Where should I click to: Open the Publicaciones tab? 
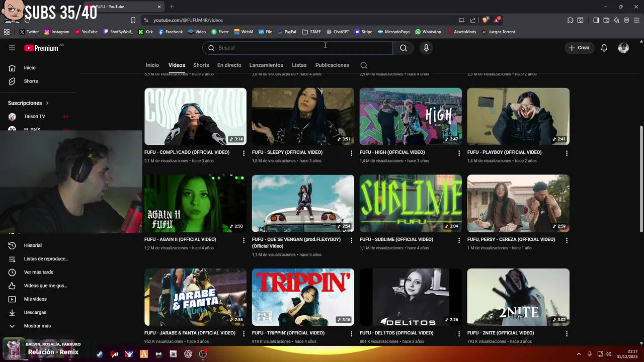[332, 65]
